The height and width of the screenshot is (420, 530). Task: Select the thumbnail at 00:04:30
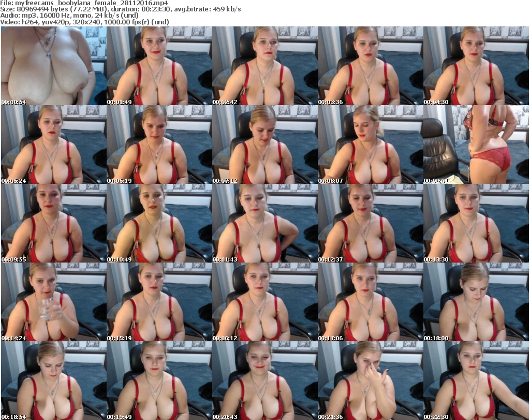click(x=476, y=66)
